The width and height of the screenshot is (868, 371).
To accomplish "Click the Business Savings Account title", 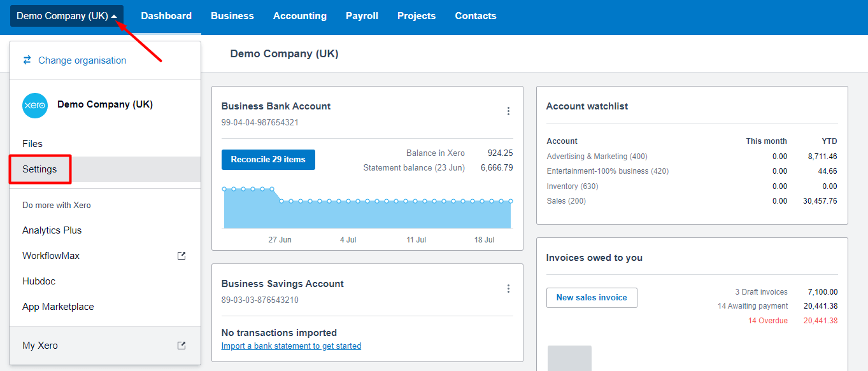I will point(282,284).
